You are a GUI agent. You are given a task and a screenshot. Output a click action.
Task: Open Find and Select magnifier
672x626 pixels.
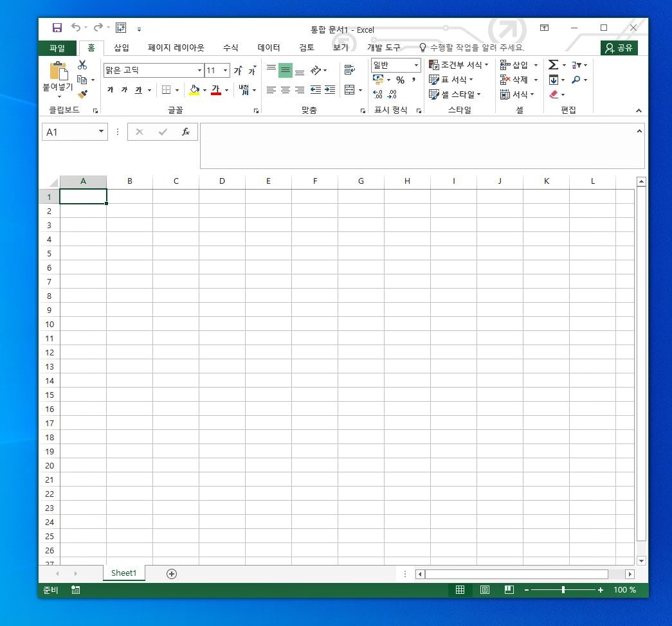576,80
